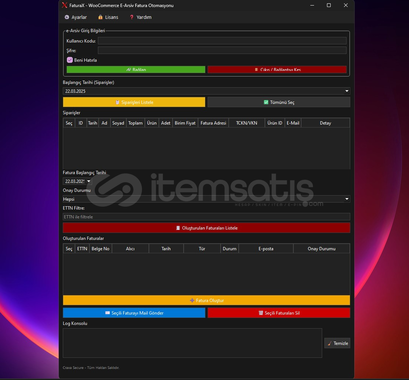Image resolution: width=409 pixels, height=380 pixels.
Task: Click the Adet column header
Action: click(165, 123)
